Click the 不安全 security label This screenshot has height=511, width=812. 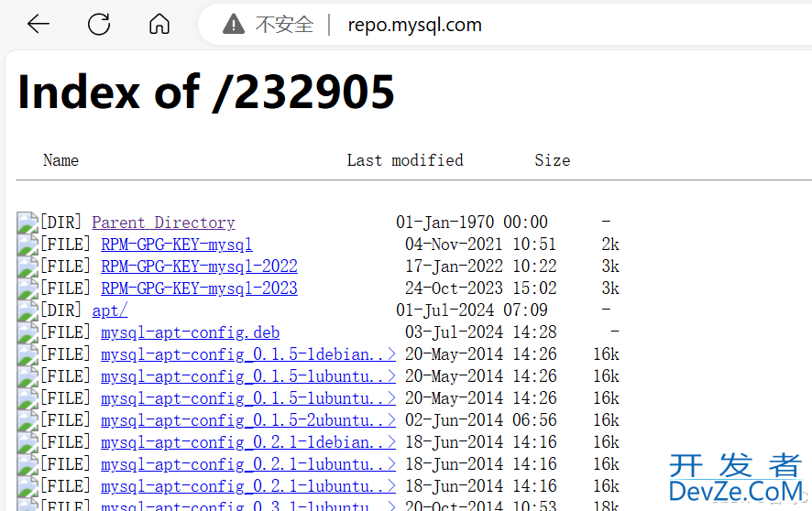pyautogui.click(x=284, y=25)
